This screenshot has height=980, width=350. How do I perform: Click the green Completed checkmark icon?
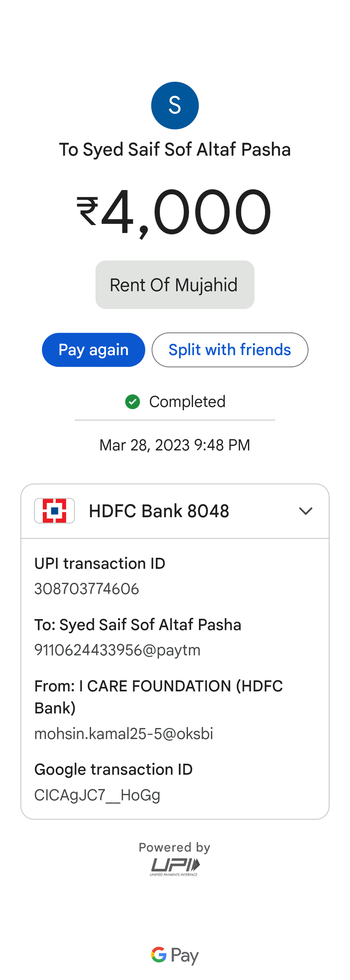point(133,402)
